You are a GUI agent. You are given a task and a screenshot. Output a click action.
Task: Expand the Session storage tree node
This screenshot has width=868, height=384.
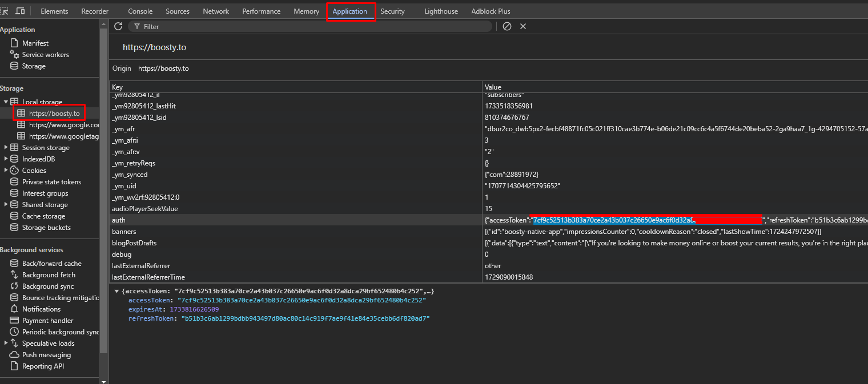click(x=6, y=148)
